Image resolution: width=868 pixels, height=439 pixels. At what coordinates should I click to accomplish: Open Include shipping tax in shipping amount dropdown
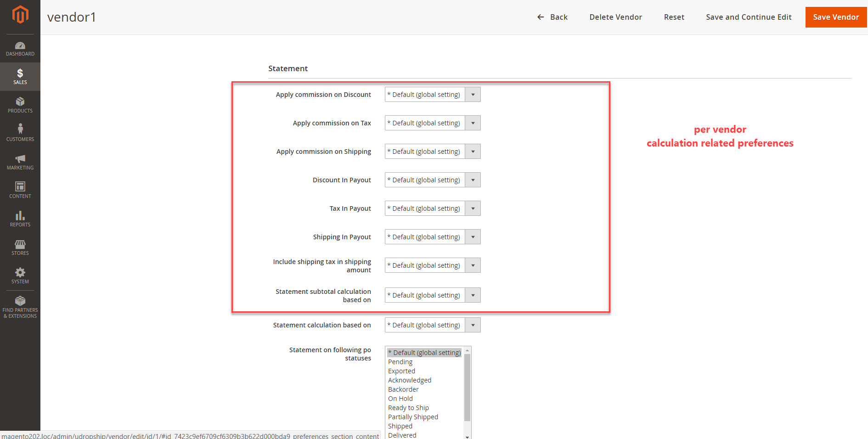tap(433, 265)
